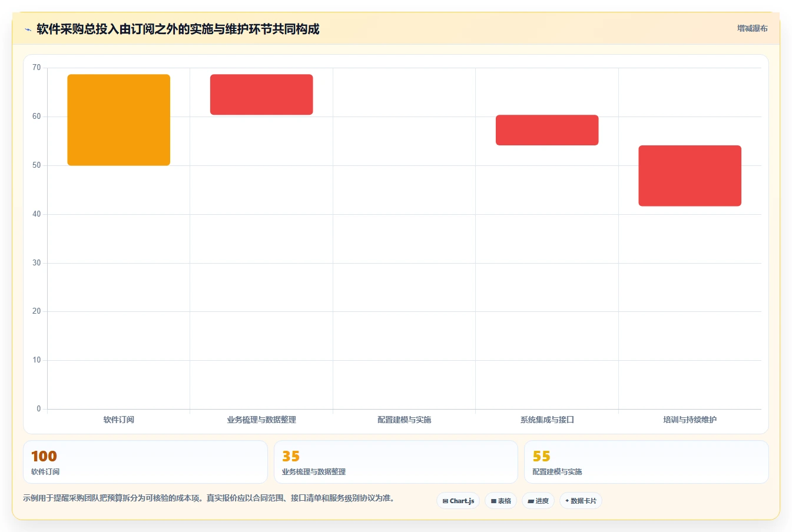The height and width of the screenshot is (532, 792).
Task: Open the 100 软件订阅 data card
Action: (145, 462)
